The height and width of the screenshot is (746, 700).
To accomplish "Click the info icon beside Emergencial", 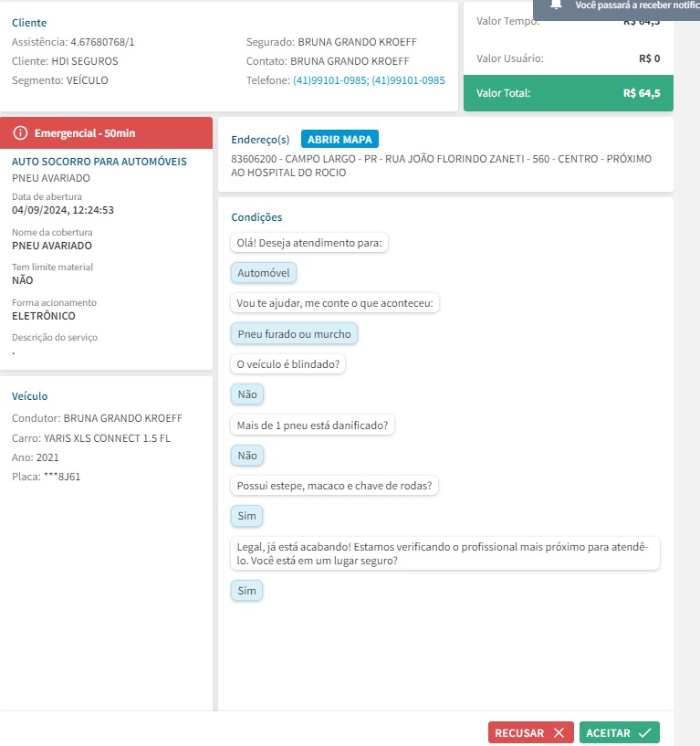I will [x=21, y=133].
